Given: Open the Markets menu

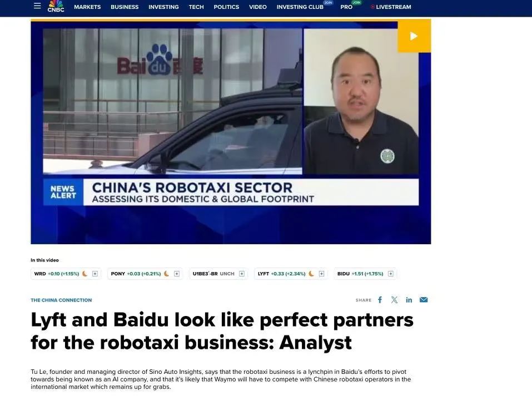Looking at the screenshot, I should click(87, 7).
